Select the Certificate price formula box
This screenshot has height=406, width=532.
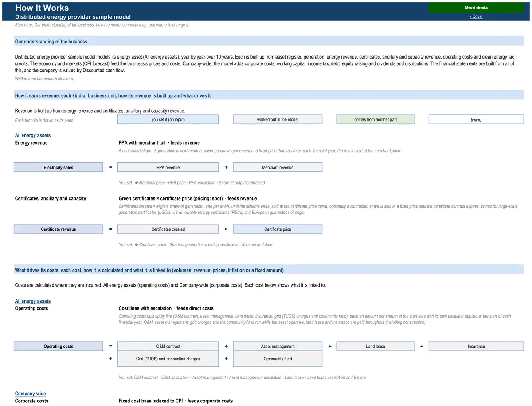(278, 229)
